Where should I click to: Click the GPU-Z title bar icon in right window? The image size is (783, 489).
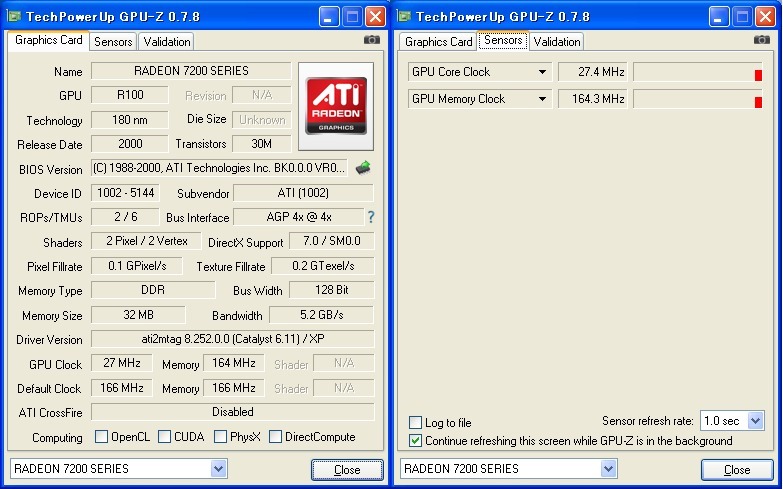click(404, 16)
